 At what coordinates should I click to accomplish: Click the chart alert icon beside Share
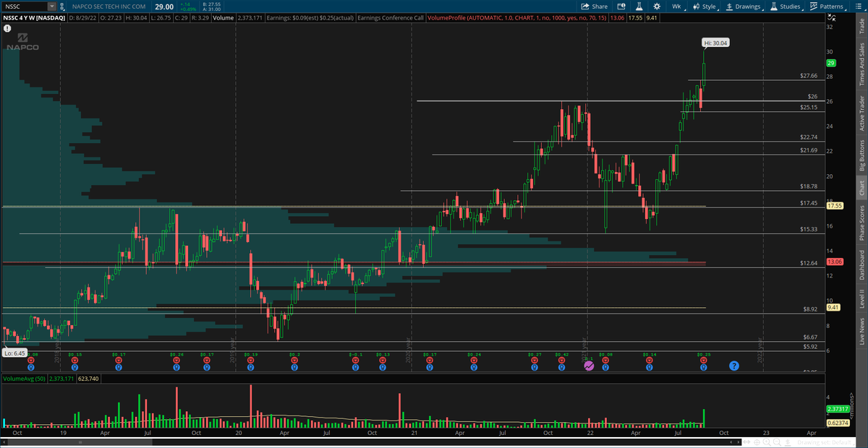pyautogui.click(x=621, y=6)
